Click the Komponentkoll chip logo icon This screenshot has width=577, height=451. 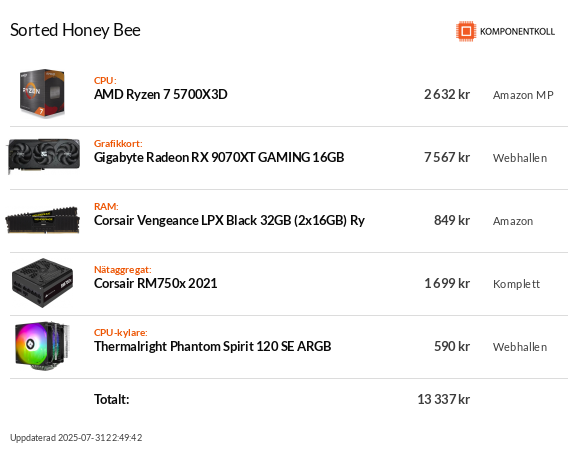(x=466, y=31)
